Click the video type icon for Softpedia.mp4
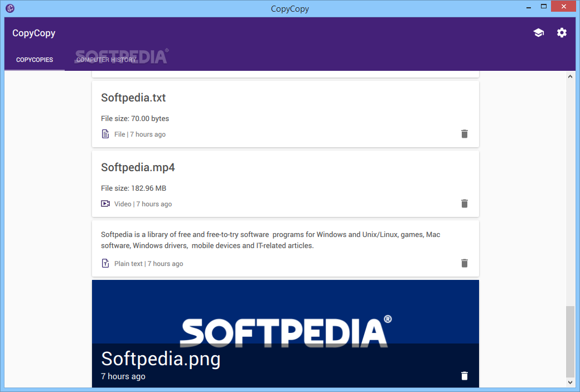This screenshot has height=392, width=580. click(105, 204)
